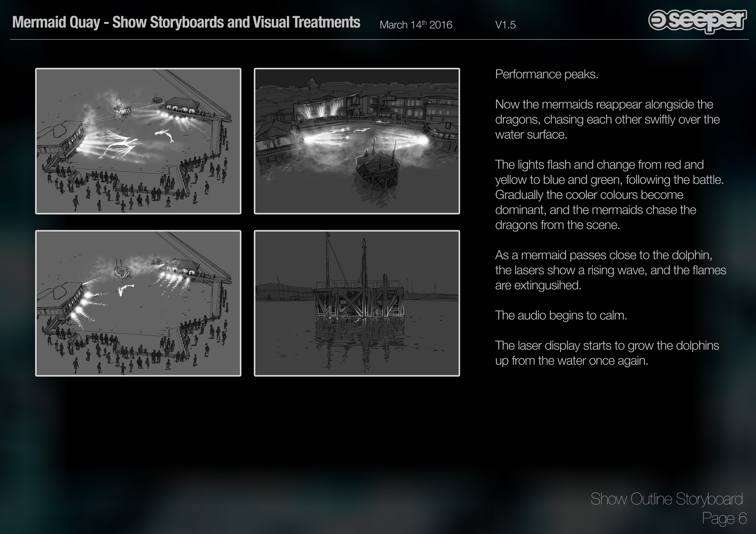
Task: Select the top-right quayside storyboard sketch
Action: pyautogui.click(x=357, y=141)
